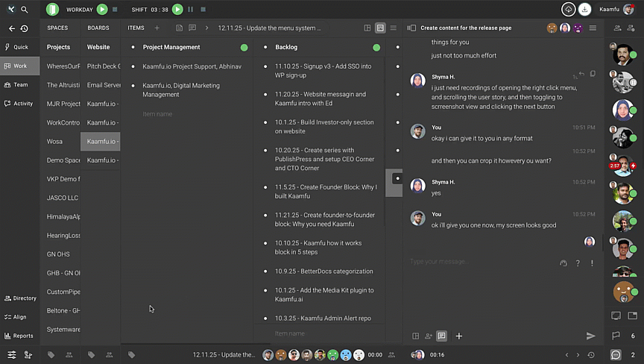The height and width of the screenshot is (364, 644).
Task: Open Reports from left sidebar
Action: point(19,336)
